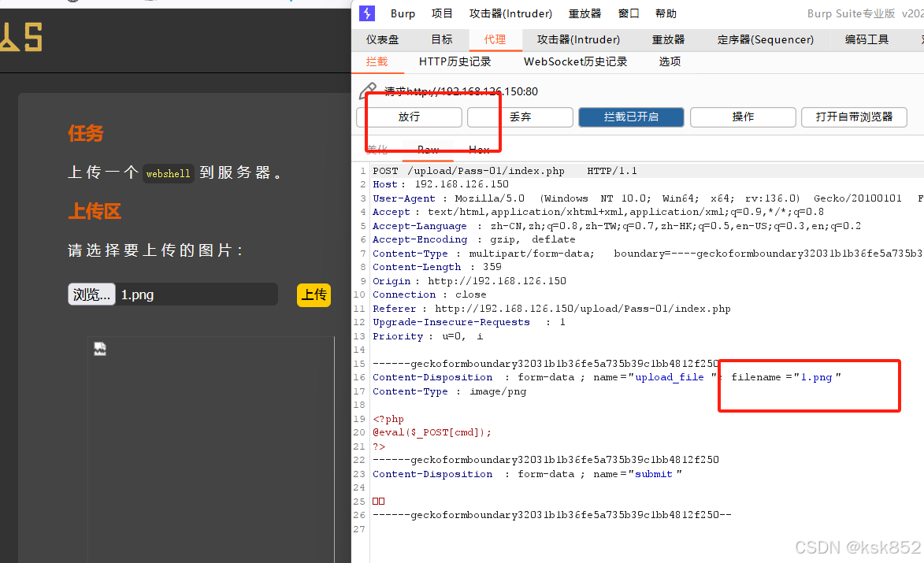
Task: Open the 选项 sub-tab
Action: pyautogui.click(x=670, y=62)
